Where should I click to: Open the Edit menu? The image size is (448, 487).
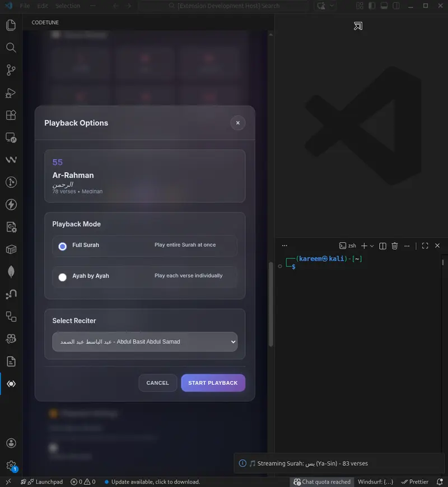[x=43, y=6]
